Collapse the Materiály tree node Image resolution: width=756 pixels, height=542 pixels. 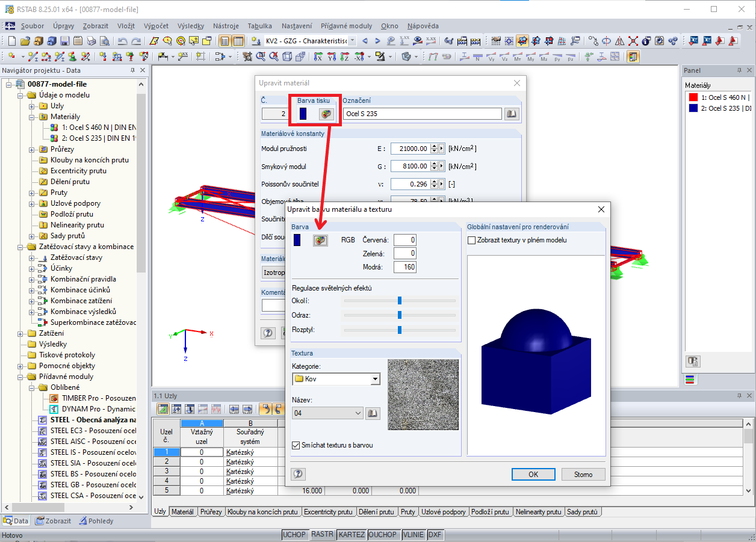coord(31,117)
